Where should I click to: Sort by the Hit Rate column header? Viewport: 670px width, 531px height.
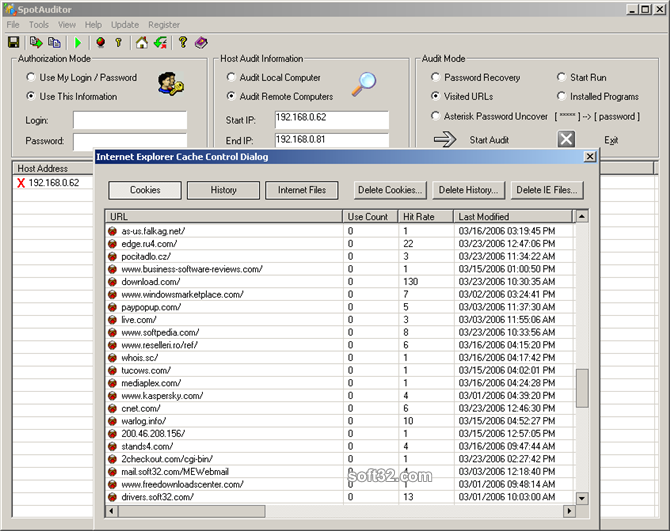(426, 217)
